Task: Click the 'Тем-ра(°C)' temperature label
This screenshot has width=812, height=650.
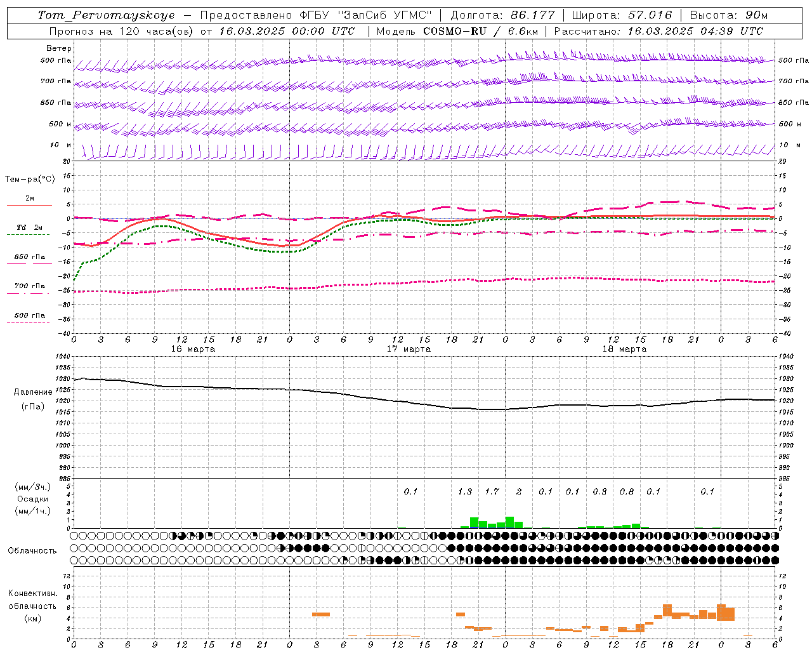Action: tap(30, 180)
